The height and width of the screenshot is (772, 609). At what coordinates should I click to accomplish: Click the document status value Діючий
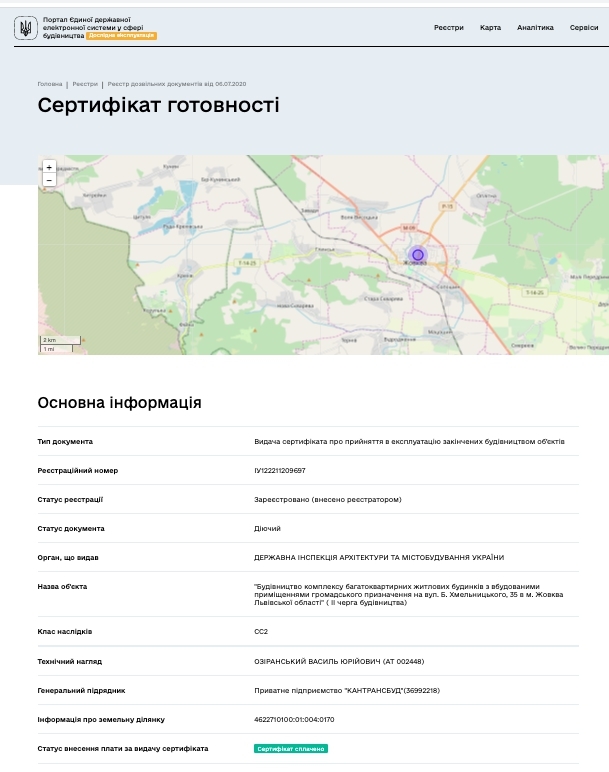point(267,529)
